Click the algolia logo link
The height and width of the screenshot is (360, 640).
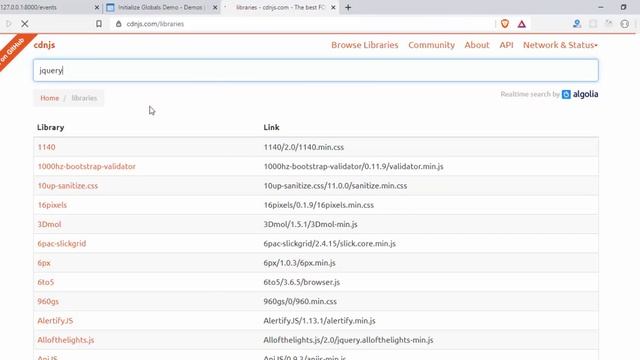tap(580, 94)
